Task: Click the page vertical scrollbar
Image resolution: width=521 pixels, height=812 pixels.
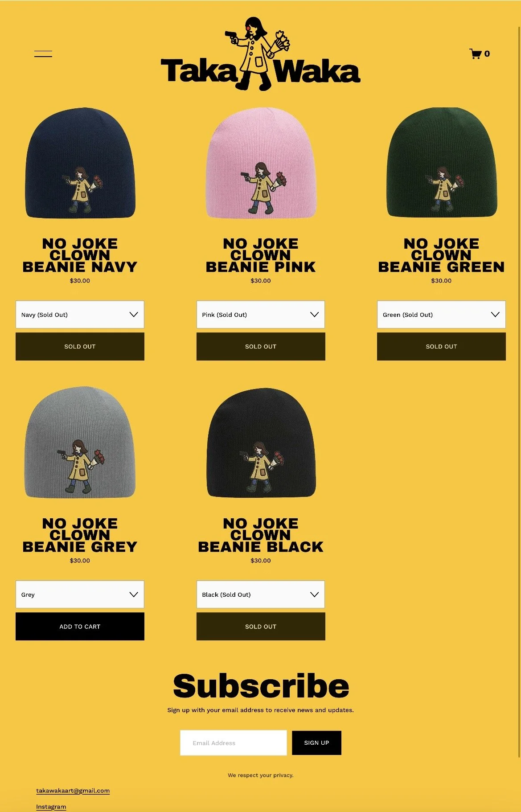Action: point(519,392)
